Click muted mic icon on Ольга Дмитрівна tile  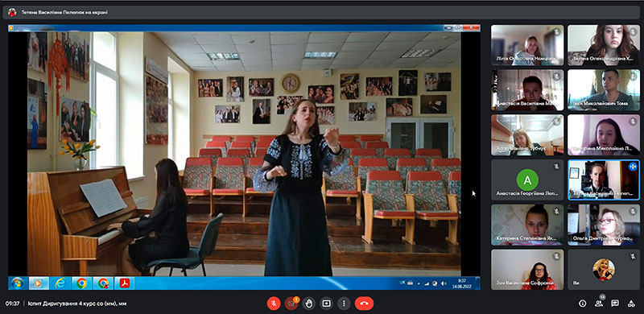coord(633,211)
